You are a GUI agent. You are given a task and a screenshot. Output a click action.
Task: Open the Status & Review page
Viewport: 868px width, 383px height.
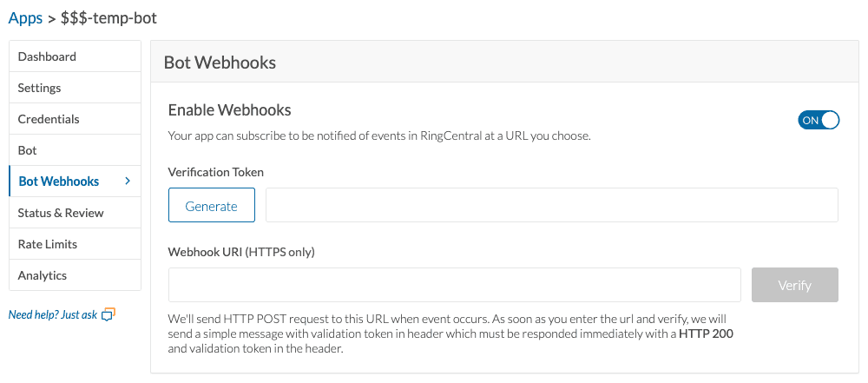[61, 213]
